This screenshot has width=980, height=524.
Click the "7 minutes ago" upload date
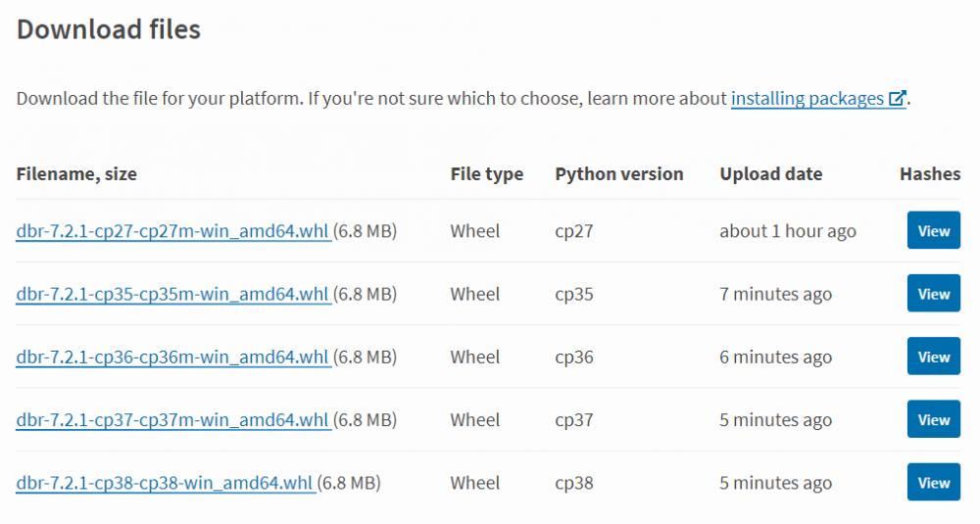click(x=775, y=294)
